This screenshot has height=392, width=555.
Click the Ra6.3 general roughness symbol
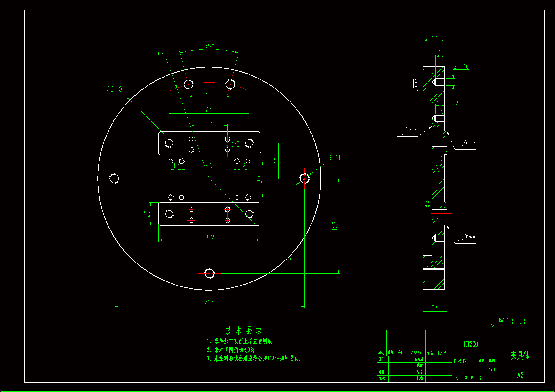point(503,321)
